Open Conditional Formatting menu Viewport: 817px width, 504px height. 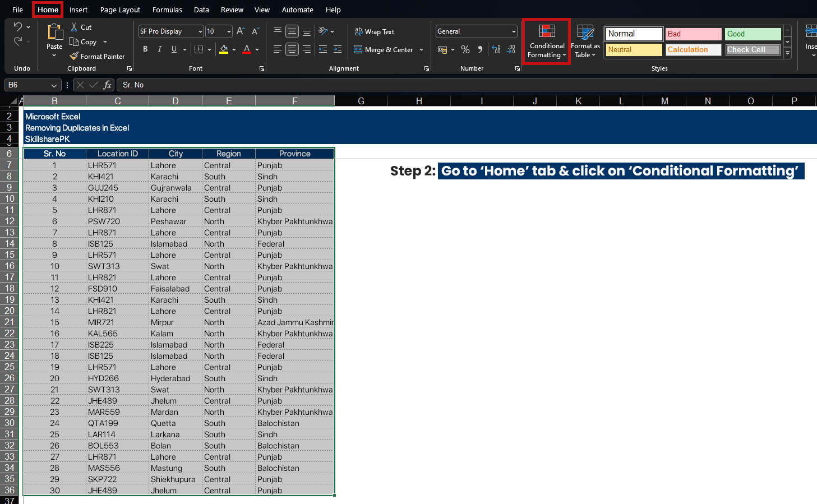click(x=547, y=41)
